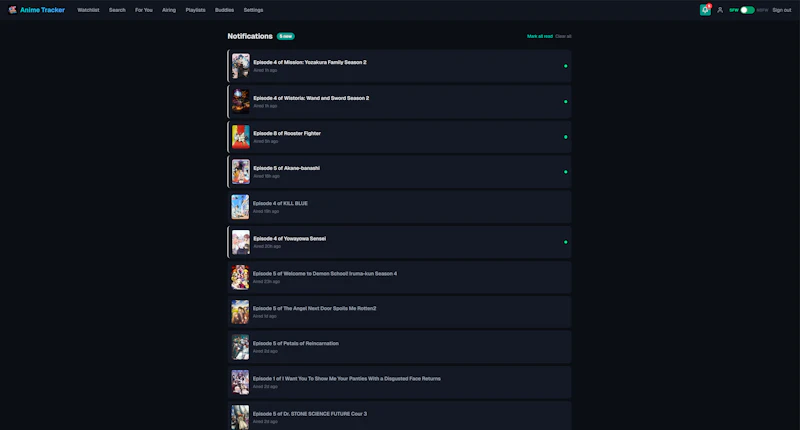This screenshot has height=430, width=800.
Task: Open the Buddies nav item
Action: tap(224, 10)
